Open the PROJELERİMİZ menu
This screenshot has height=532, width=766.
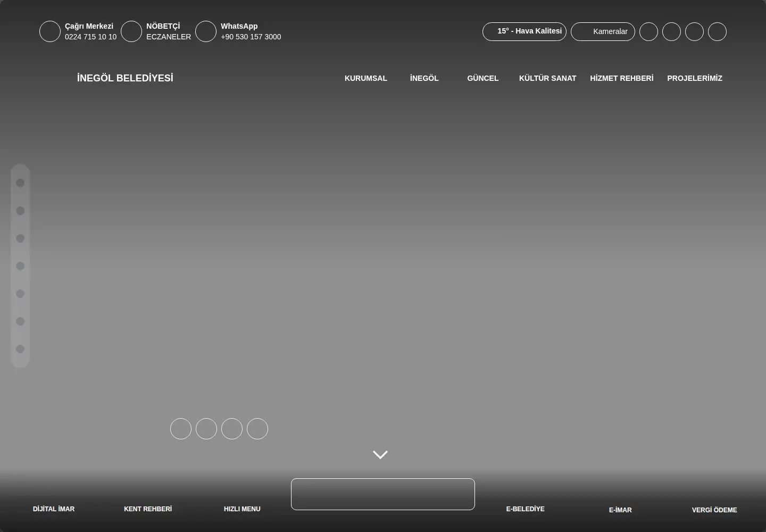point(695,78)
